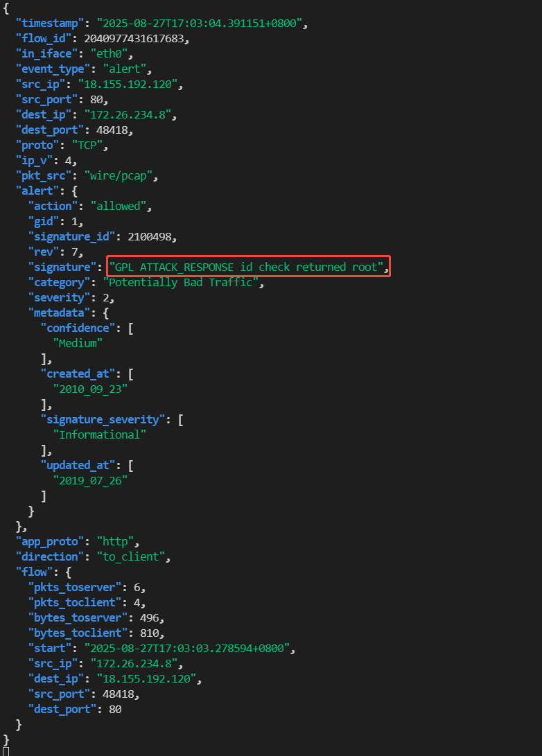The width and height of the screenshot is (542, 756).
Task: Click the red-highlighted signature value text
Action: pyautogui.click(x=249, y=267)
